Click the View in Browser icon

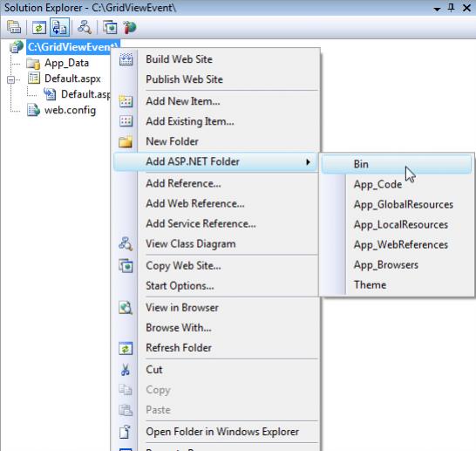pyautogui.click(x=126, y=308)
